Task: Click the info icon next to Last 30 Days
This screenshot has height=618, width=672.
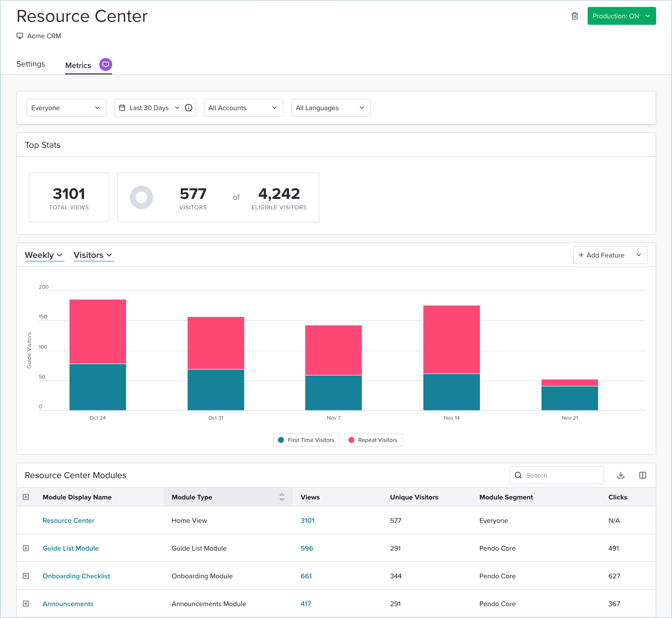Action: click(x=188, y=108)
